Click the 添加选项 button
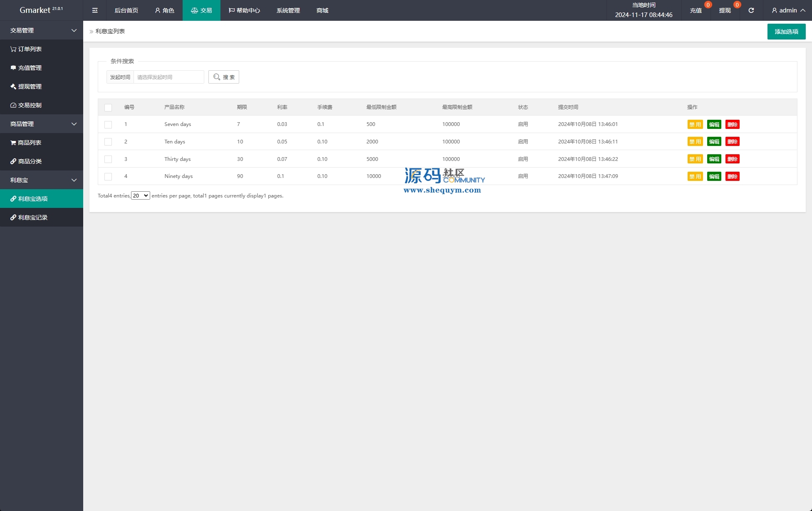 786,32
